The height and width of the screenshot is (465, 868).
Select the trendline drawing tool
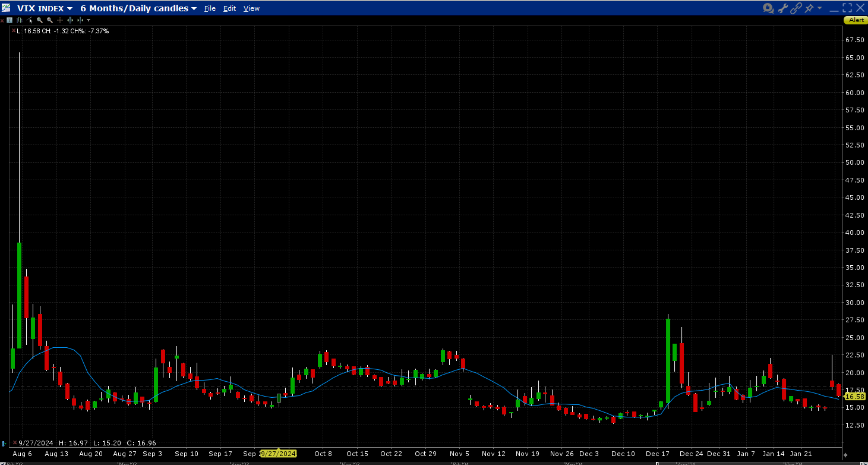click(29, 20)
